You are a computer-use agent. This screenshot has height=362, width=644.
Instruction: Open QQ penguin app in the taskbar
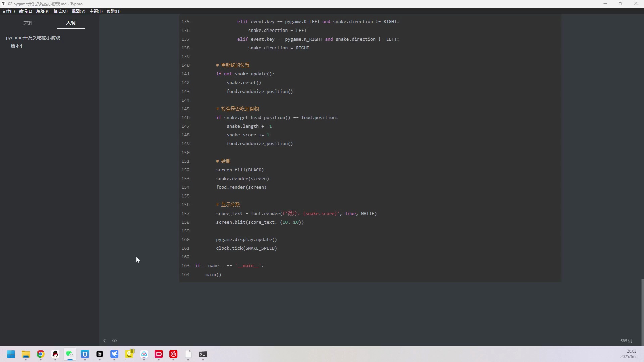[x=55, y=354]
